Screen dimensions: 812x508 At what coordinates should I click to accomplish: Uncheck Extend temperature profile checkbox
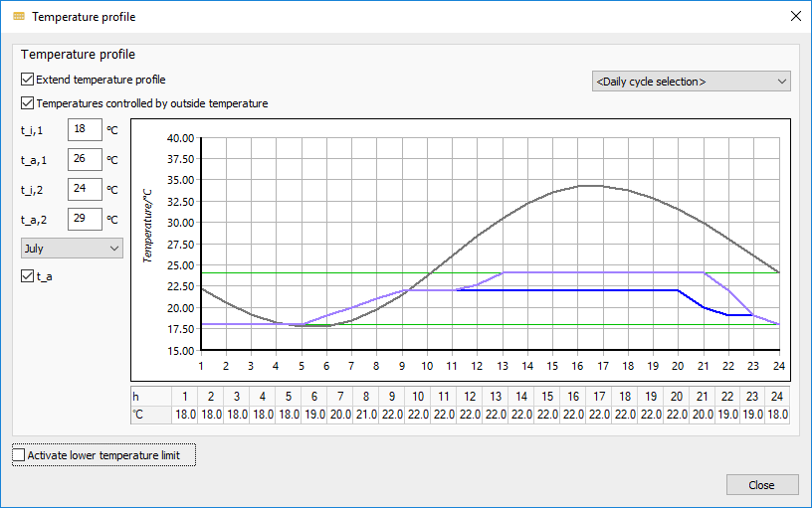click(x=28, y=80)
